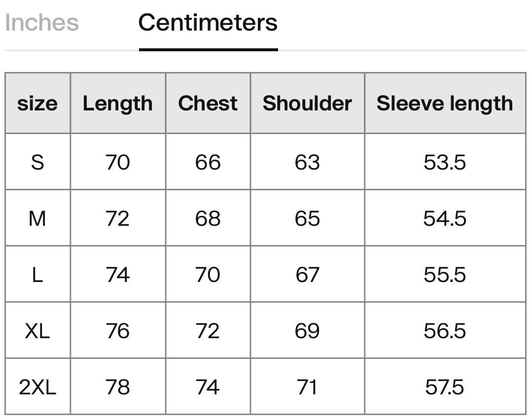Screen dimensions: 532x420
Task: Click the 63 shoulder value cell
Action: [307, 162]
